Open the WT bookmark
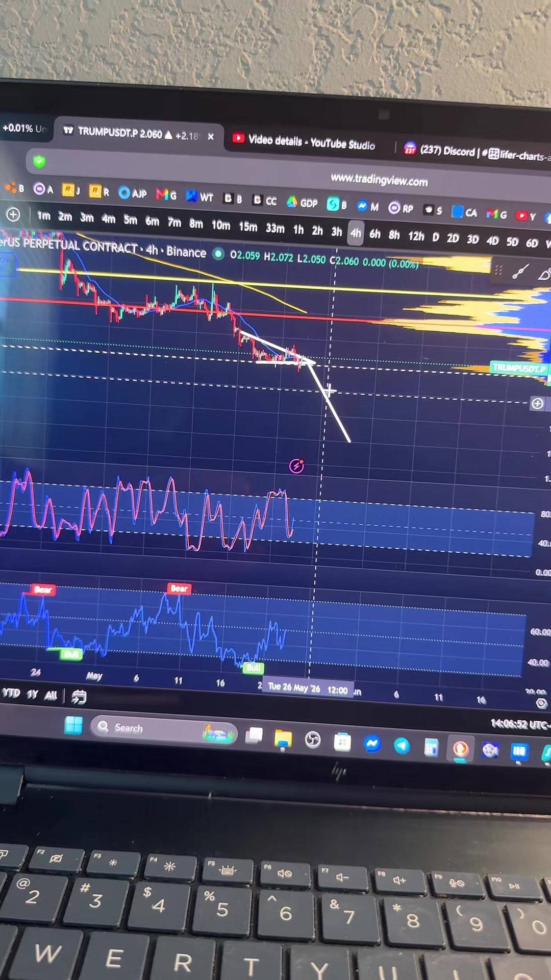Image resolution: width=551 pixels, height=980 pixels. pyautogui.click(x=199, y=196)
